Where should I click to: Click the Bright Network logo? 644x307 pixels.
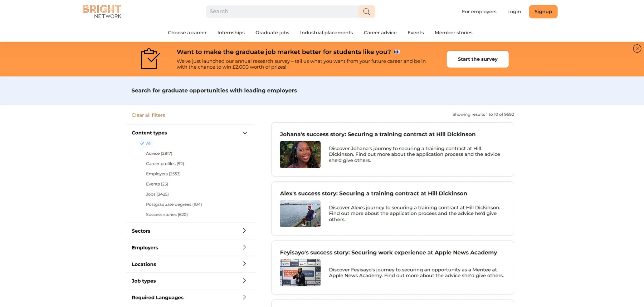(x=102, y=11)
